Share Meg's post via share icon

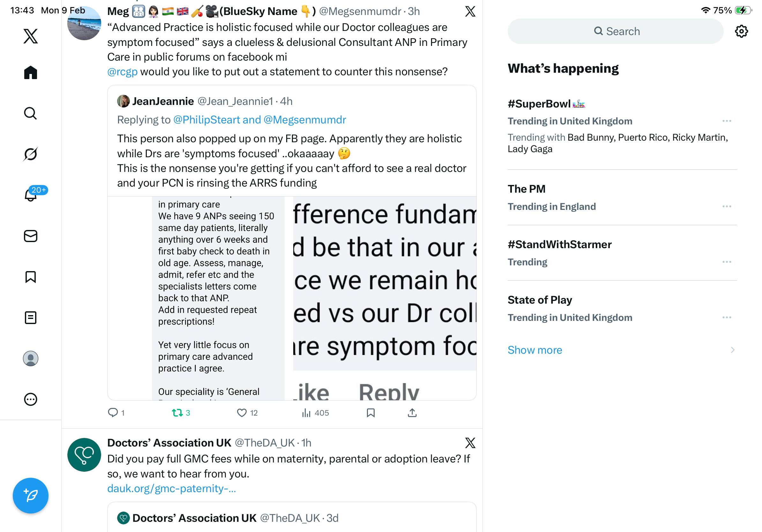tap(412, 413)
